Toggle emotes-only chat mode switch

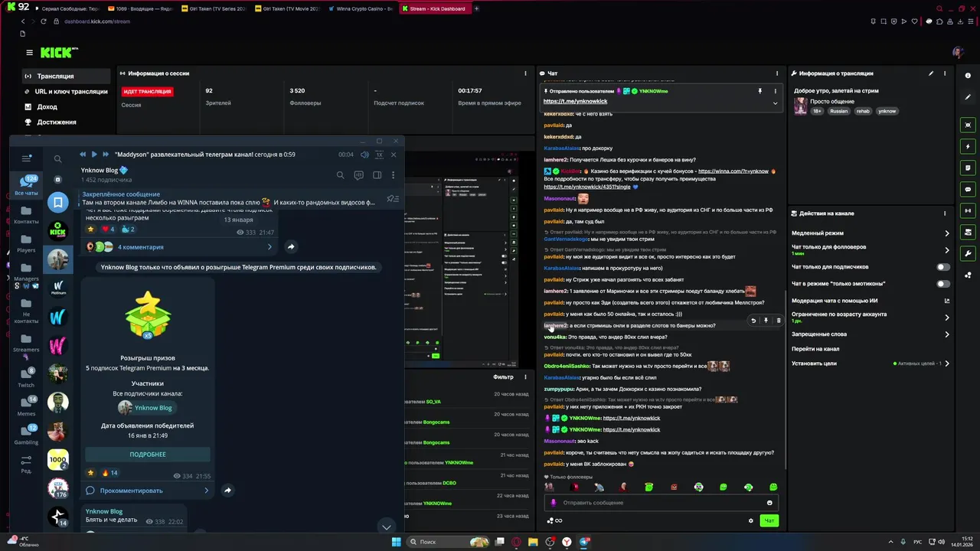click(943, 284)
